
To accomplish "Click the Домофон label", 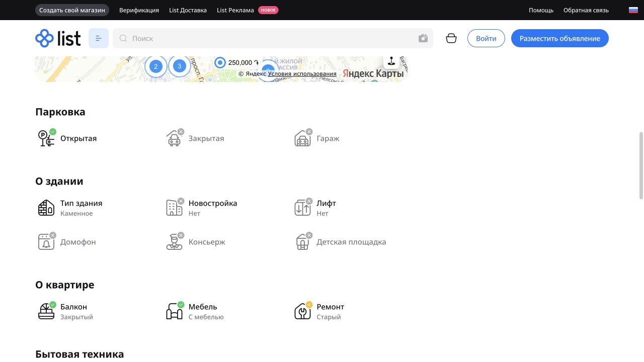I will tap(78, 242).
